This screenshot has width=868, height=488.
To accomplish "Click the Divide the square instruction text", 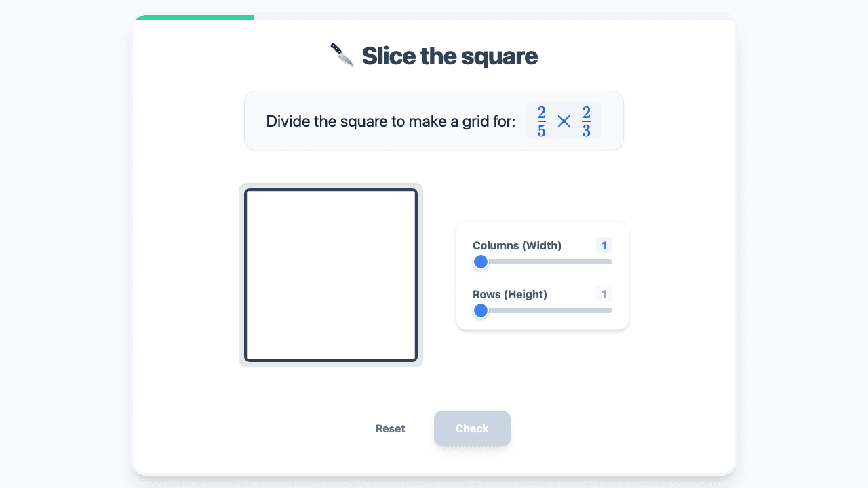I will (391, 121).
